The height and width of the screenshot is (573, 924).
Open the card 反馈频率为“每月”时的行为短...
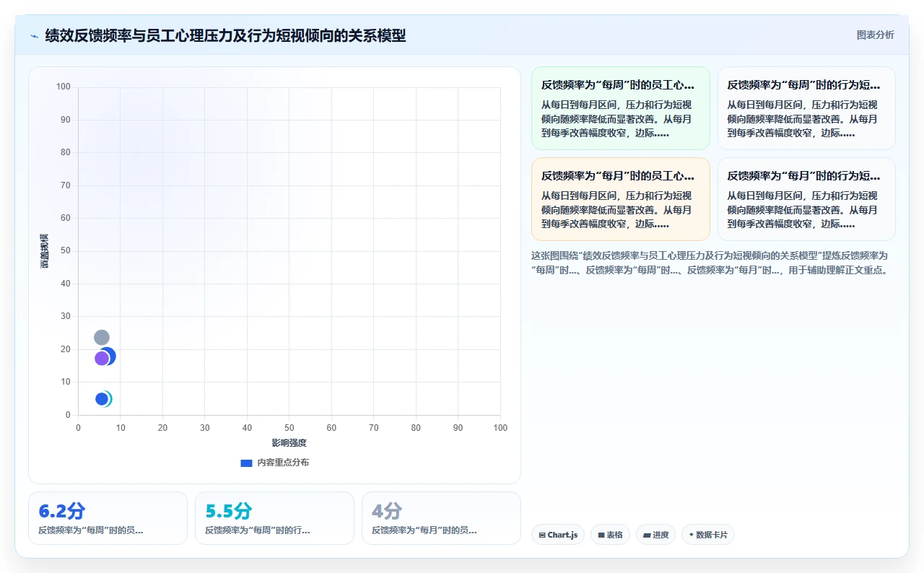[x=806, y=199]
